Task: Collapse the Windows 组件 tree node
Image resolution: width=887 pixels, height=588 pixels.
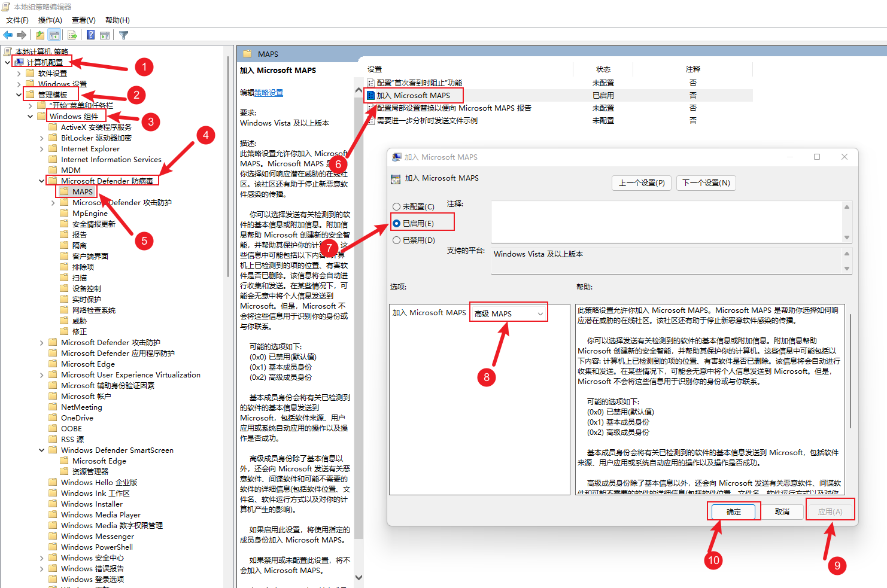Action: [31, 116]
